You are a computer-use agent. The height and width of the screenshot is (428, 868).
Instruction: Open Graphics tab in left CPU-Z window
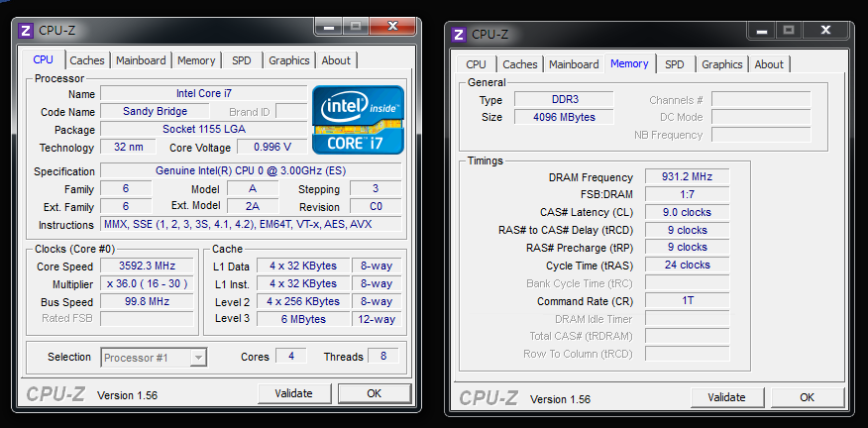[x=289, y=60]
